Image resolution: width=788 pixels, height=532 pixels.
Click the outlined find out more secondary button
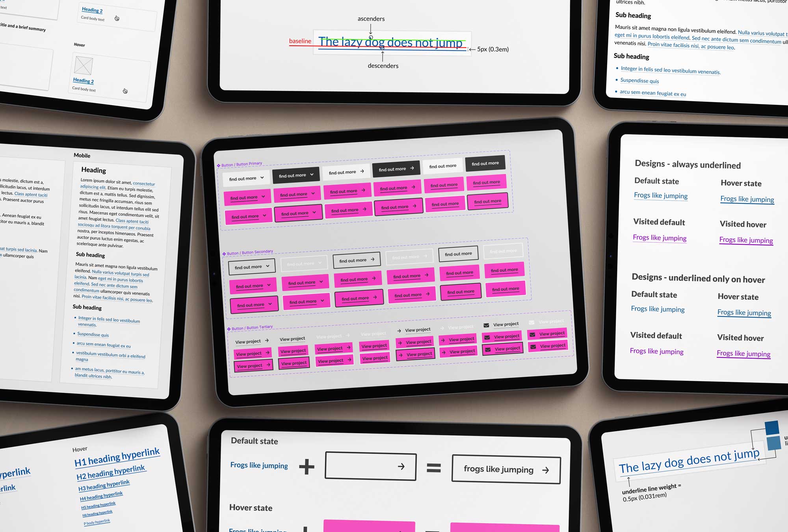[250, 268]
